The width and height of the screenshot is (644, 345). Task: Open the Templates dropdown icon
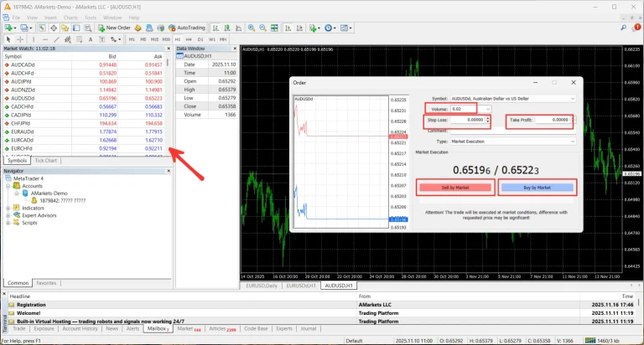[x=345, y=28]
